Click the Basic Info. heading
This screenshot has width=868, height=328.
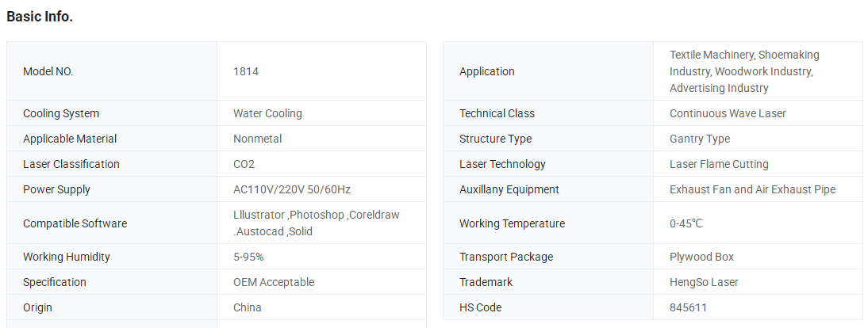pos(40,17)
